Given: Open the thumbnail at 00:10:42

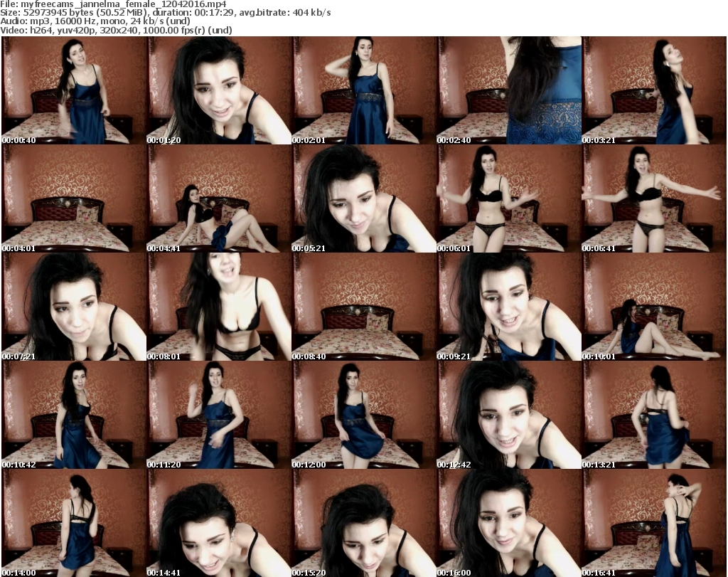Looking at the screenshot, I should tap(74, 415).
